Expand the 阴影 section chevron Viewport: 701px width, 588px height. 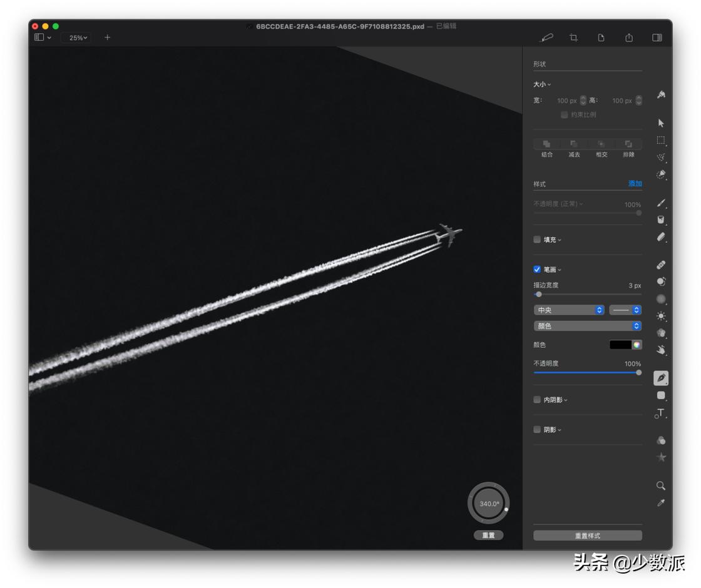pos(560,430)
